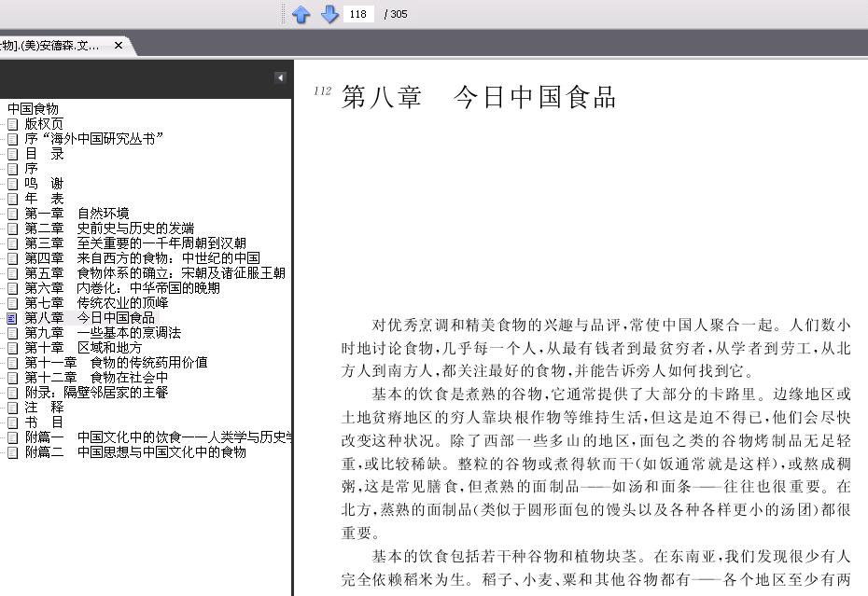Open 附篇二 中国思想与中国文化中的食物

(135, 452)
